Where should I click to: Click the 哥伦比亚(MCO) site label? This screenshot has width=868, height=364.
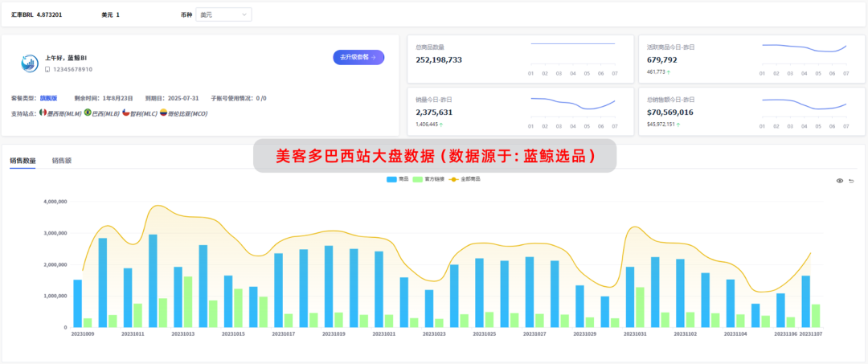click(187, 112)
